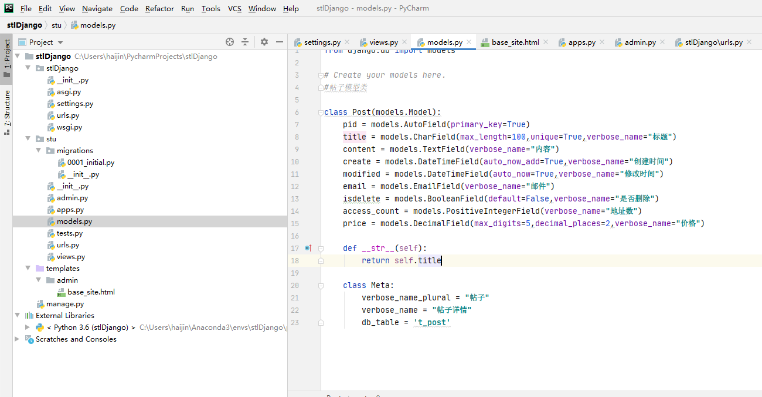
Task: Close the settings.py tab
Action: coord(347,42)
